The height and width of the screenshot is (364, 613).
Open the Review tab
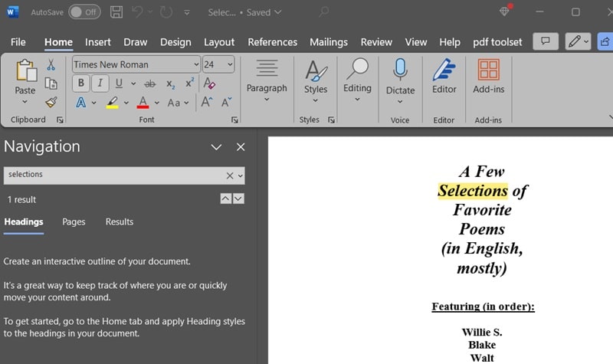(376, 42)
